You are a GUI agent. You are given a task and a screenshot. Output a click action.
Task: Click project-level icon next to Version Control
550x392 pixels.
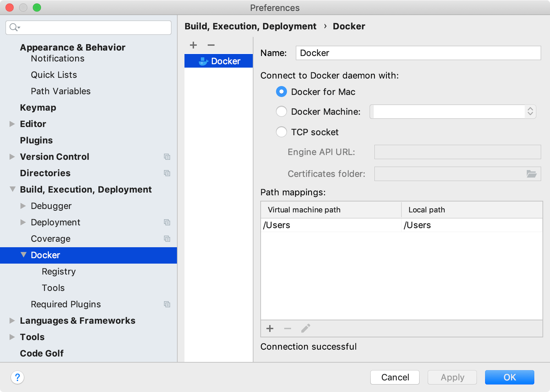167,157
